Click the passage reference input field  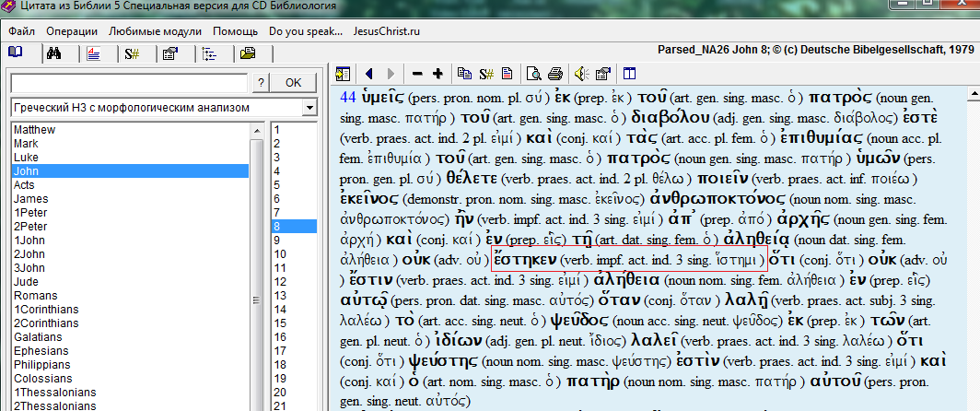pyautogui.click(x=129, y=83)
